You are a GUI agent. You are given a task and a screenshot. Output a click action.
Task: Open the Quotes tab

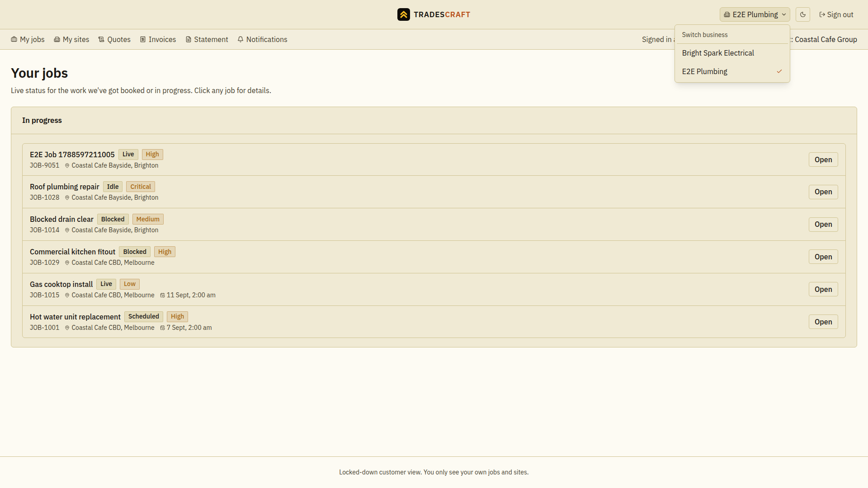[x=114, y=39]
